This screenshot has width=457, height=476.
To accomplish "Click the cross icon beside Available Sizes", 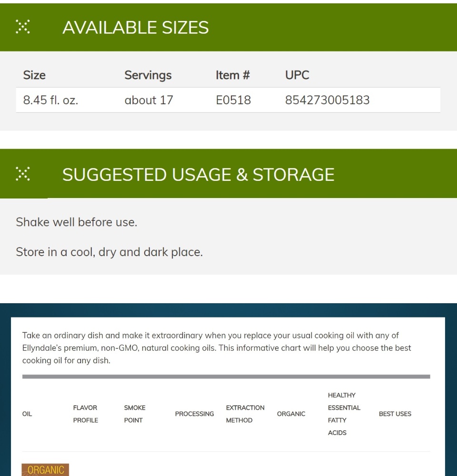I will [x=22, y=27].
